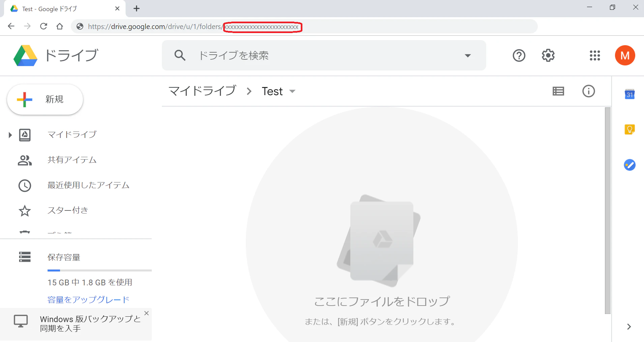644x342 pixels.
Task: Toggle the side panel chevron
Action: click(629, 326)
